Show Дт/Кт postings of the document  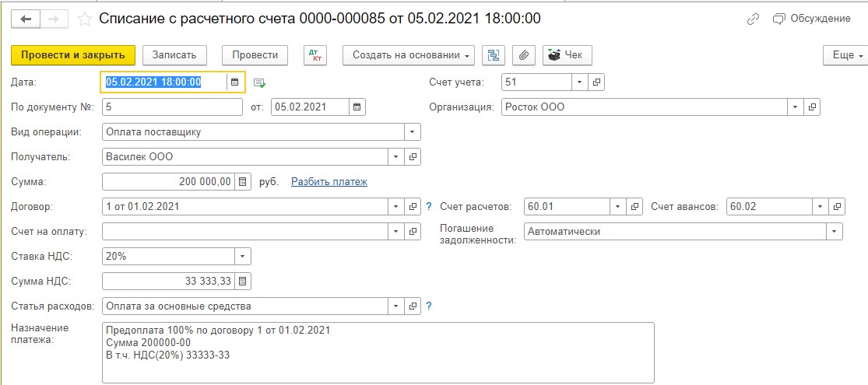coord(315,55)
